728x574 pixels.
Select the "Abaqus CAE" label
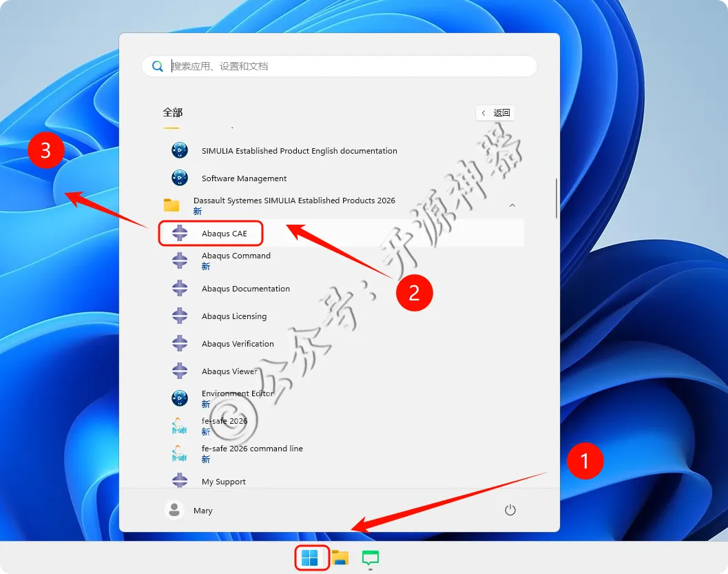(x=225, y=234)
